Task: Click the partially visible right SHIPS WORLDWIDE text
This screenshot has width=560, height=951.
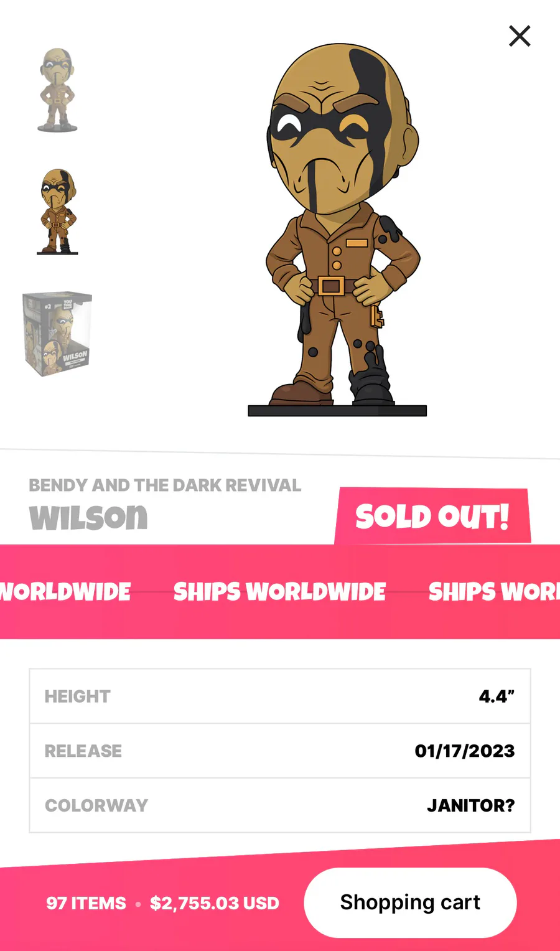Action: coord(494,592)
